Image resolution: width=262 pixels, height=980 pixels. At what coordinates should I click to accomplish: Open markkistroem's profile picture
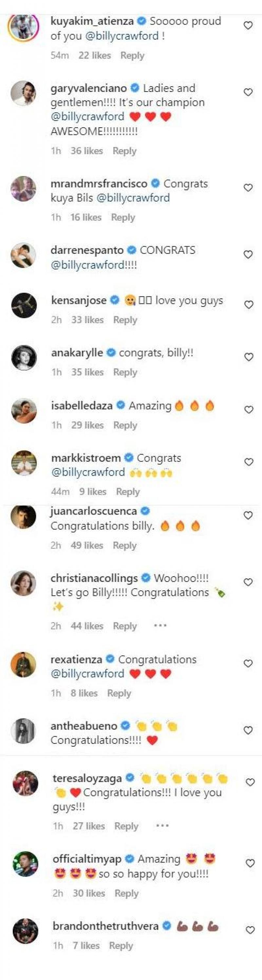(24, 463)
